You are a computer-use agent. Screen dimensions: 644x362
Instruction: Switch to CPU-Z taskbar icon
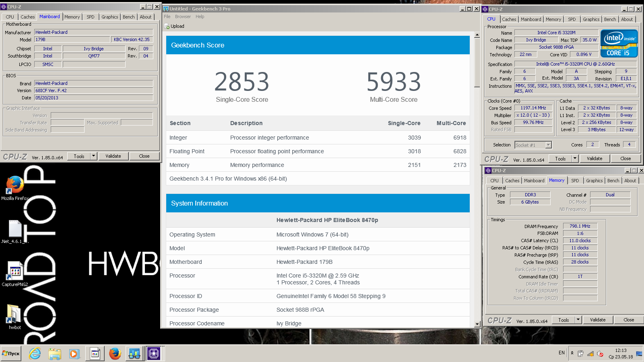(x=154, y=354)
